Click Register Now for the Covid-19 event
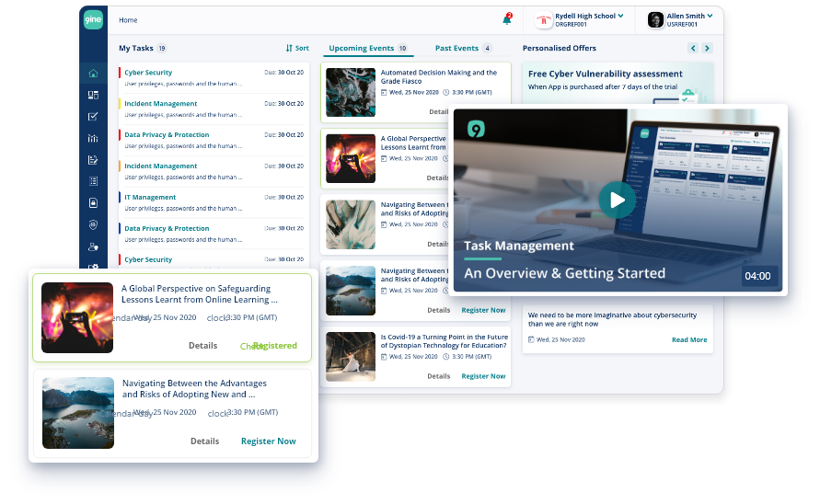This screenshot has height=504, width=820. coord(483,376)
